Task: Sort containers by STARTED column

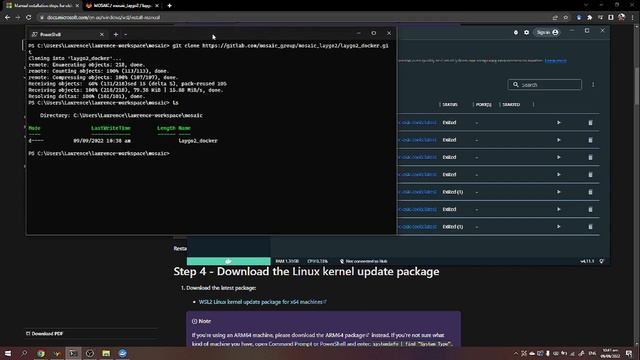Action: coord(511,104)
